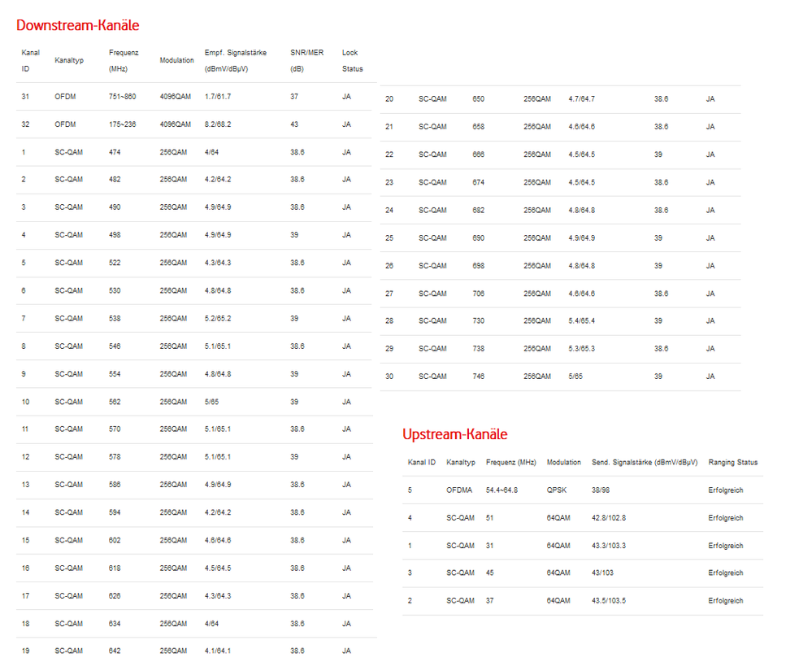The width and height of the screenshot is (812, 662).
Task: Click frequency 706 in channel 27 row
Action: tap(479, 294)
